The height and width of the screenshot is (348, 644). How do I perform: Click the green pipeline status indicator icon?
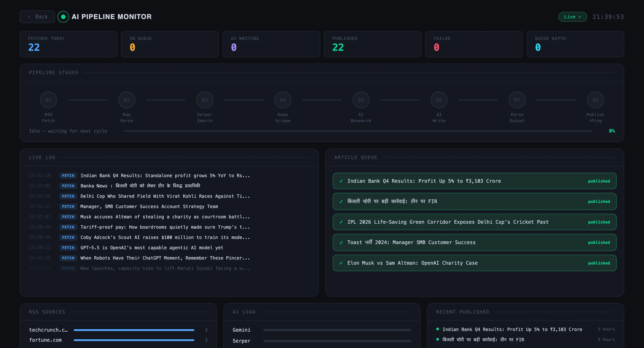pyautogui.click(x=63, y=17)
